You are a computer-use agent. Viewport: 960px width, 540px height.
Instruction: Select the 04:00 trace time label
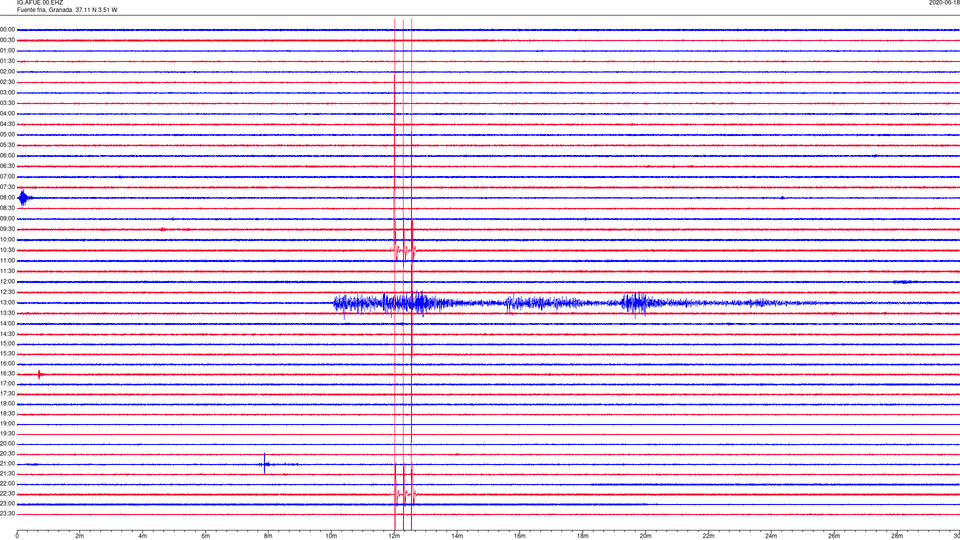(7, 114)
